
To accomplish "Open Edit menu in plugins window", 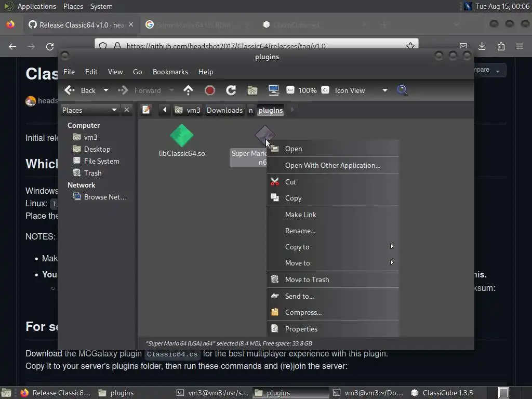I will point(91,72).
